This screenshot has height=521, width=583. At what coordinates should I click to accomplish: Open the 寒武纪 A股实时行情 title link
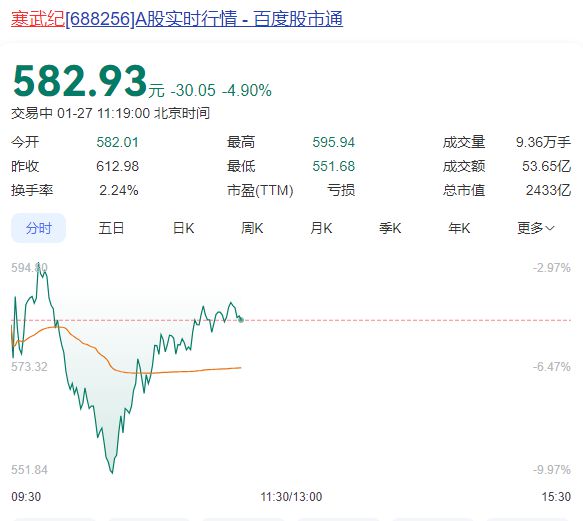click(177, 19)
